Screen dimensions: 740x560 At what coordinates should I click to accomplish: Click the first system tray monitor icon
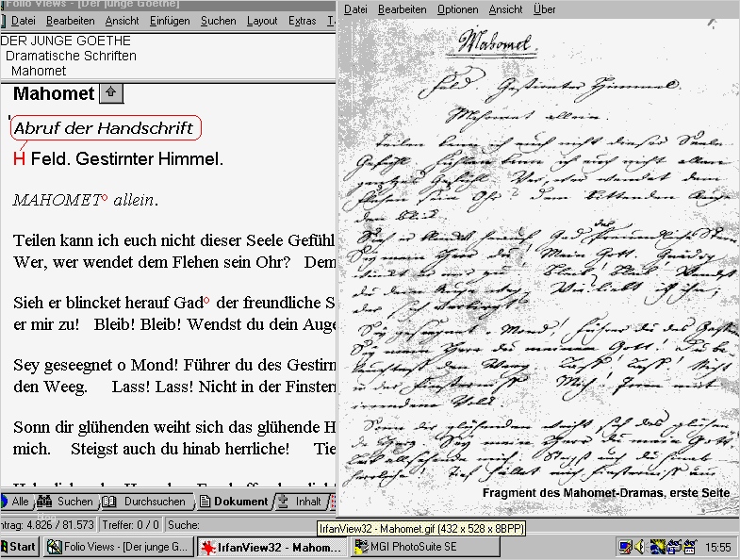tap(625, 547)
